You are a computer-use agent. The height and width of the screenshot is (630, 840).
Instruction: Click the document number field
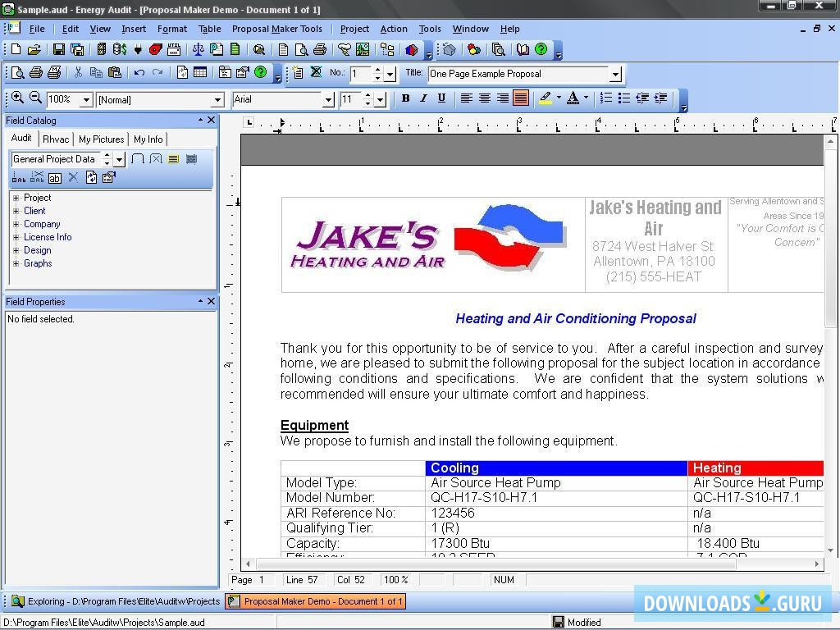point(361,74)
